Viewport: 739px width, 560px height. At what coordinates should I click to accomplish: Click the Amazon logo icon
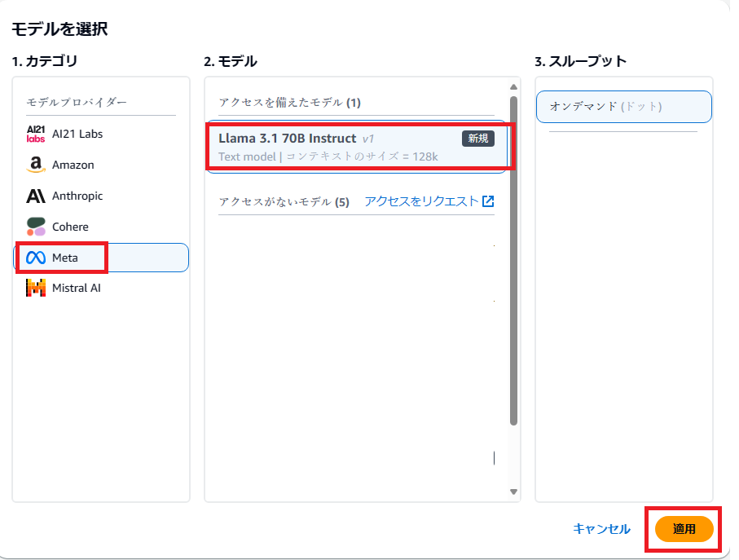[36, 165]
